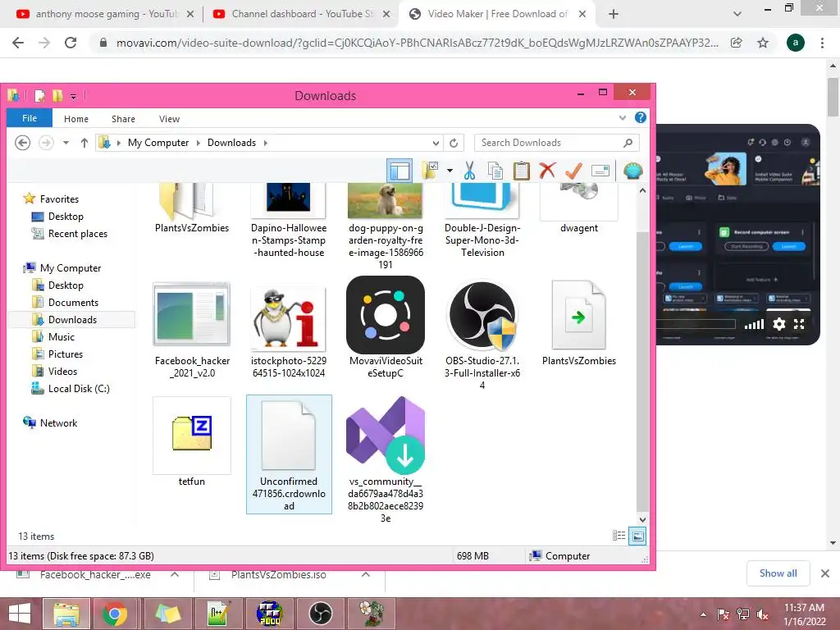
Task: Select Facebook_hacker_2021_v2.0 file
Action: coord(192,330)
